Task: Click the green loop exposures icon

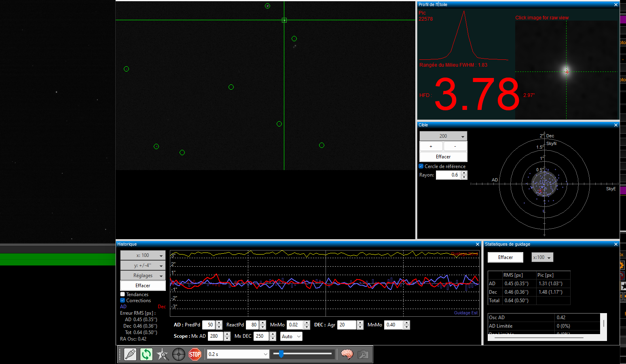Action: [146, 354]
